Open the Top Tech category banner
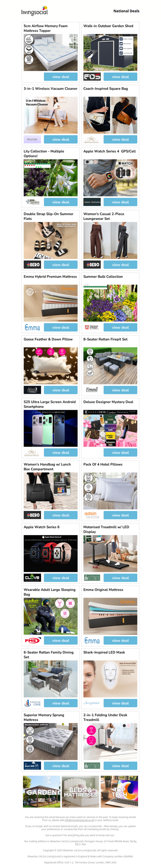Screen dimensions: 161x868 (x=119, y=791)
